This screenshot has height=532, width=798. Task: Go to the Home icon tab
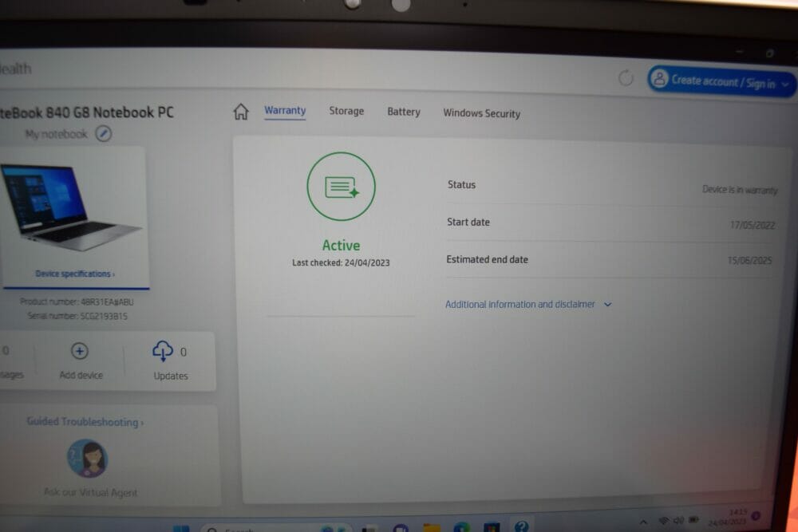(241, 112)
